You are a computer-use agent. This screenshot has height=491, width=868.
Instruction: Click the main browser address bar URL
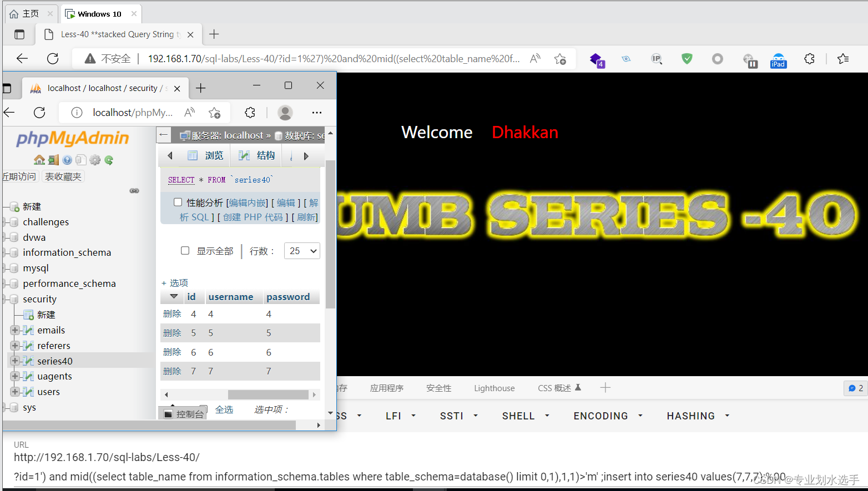click(x=334, y=58)
